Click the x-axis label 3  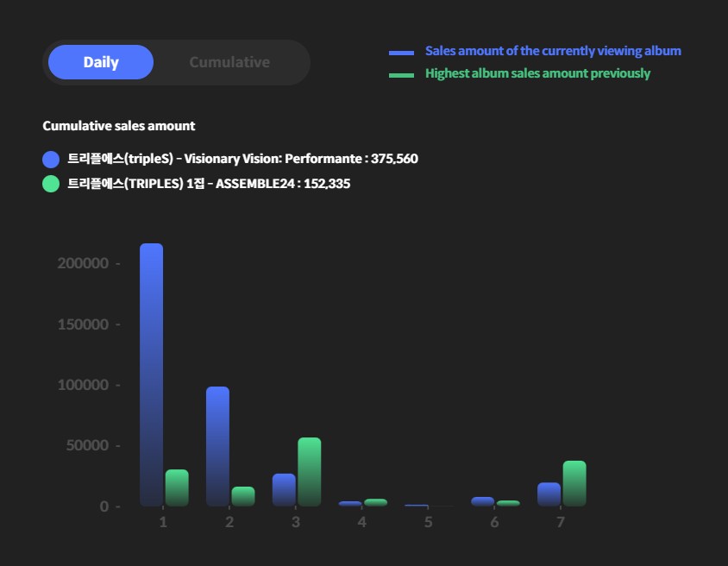point(296,522)
